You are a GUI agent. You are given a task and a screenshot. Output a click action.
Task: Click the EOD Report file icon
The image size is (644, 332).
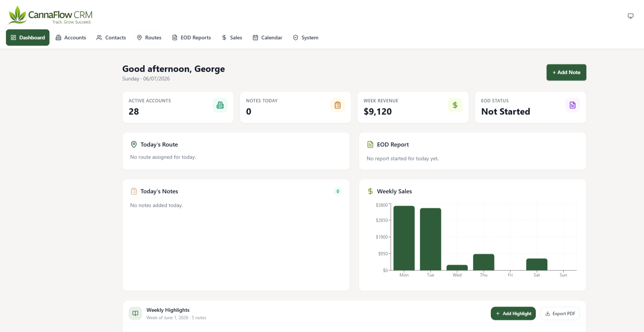(370, 144)
